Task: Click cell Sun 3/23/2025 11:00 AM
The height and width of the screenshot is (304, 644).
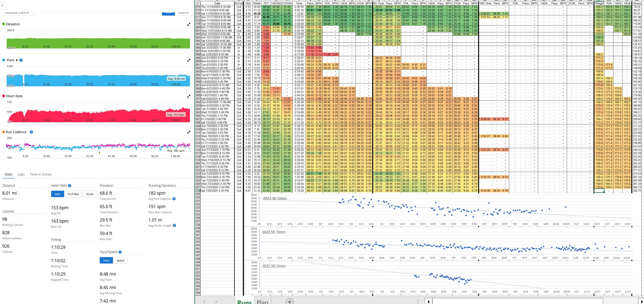Action: (217, 48)
